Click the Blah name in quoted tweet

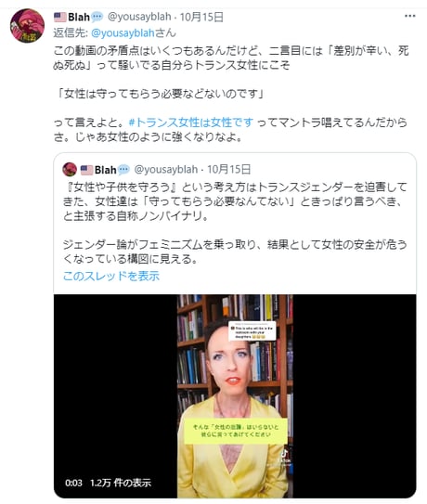(106, 170)
